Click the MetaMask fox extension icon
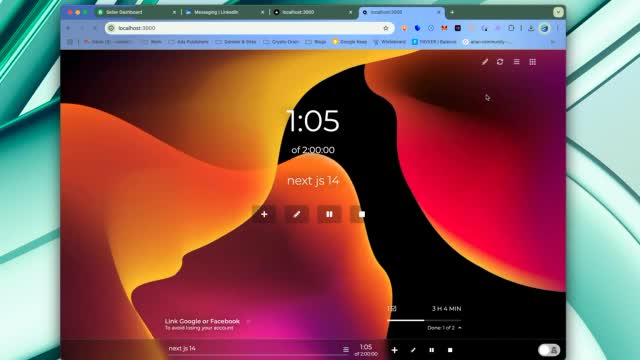The image size is (640, 360). click(444, 28)
